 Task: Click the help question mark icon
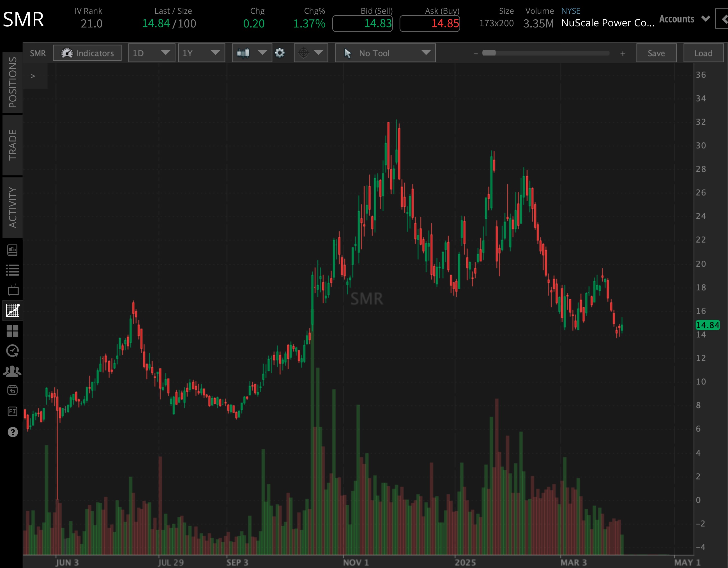click(12, 432)
